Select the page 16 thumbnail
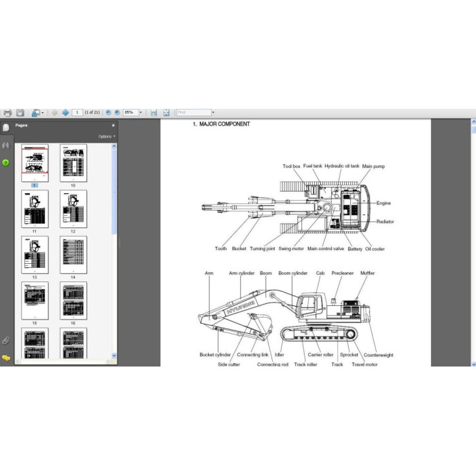 tap(73, 301)
